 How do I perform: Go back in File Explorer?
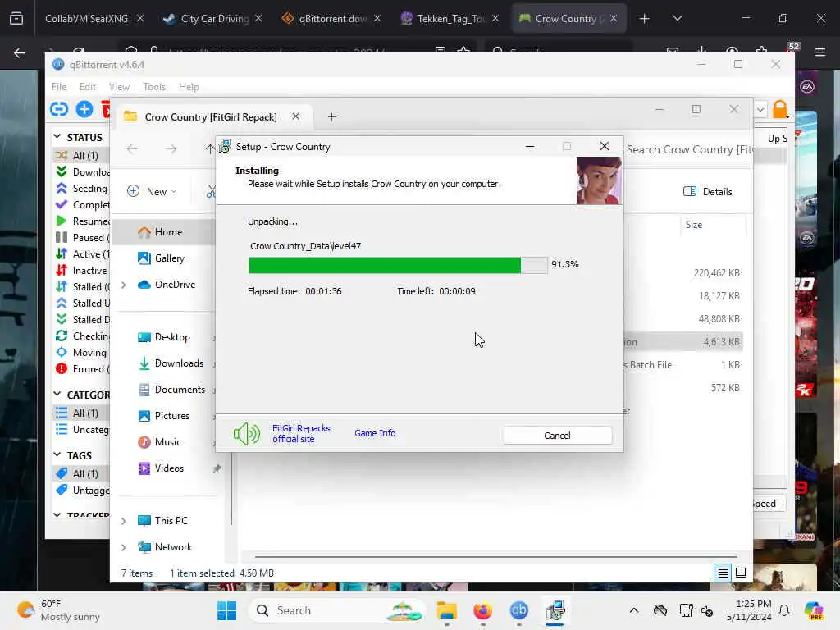pyautogui.click(x=132, y=149)
